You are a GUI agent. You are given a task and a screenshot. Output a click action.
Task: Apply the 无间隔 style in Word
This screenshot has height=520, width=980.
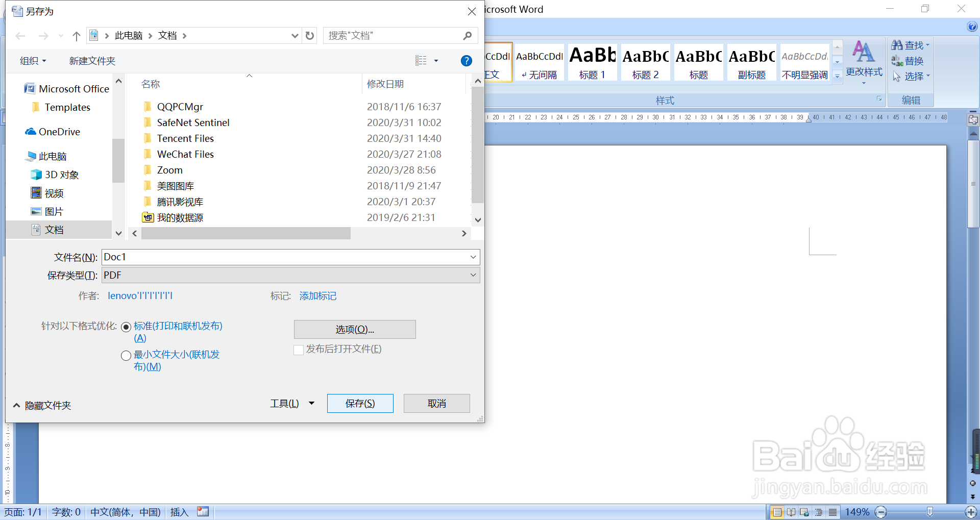click(x=540, y=62)
